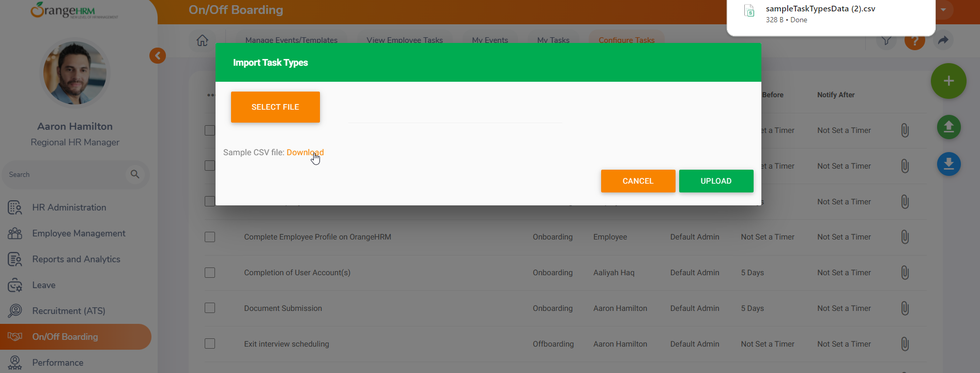Click the share arrow icon

click(943, 40)
